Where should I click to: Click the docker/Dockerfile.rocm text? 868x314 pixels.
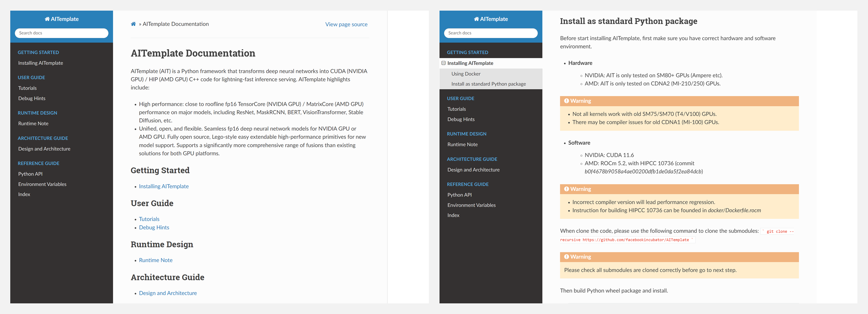734,211
